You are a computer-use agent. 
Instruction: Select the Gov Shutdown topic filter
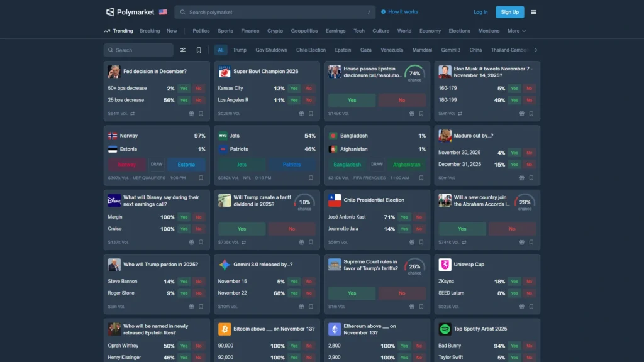pos(271,50)
